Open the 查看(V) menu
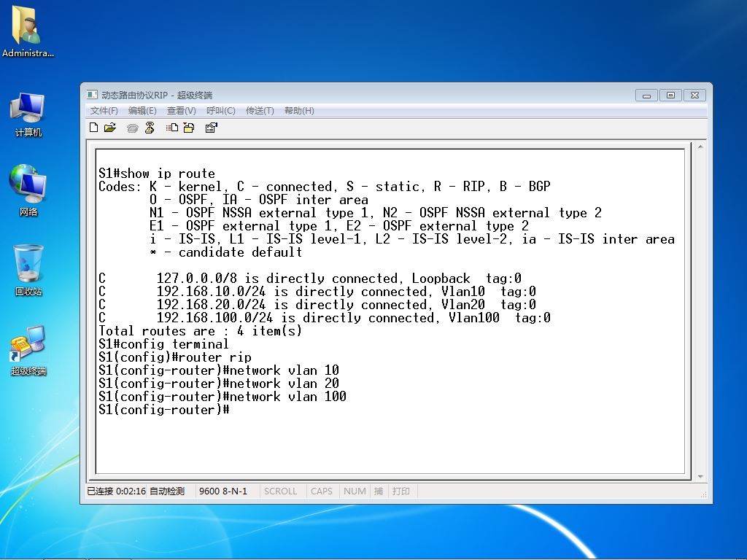 tap(181, 111)
